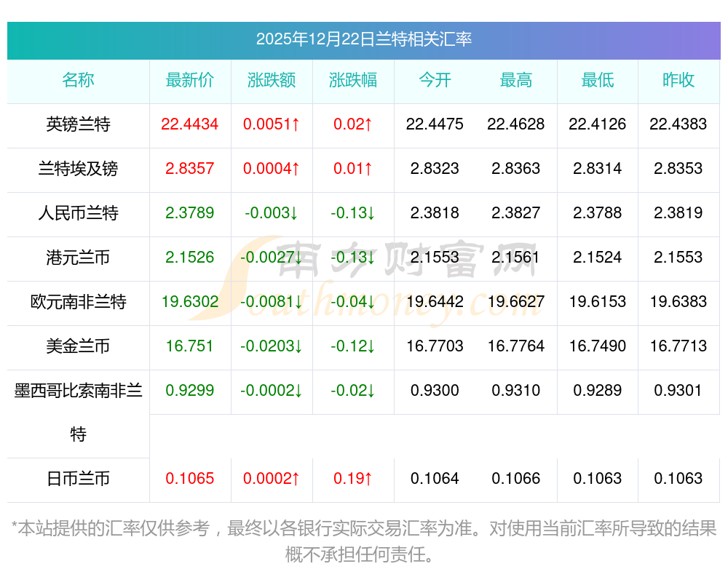
Task: Select high value 2.1561
Action: coord(516,257)
